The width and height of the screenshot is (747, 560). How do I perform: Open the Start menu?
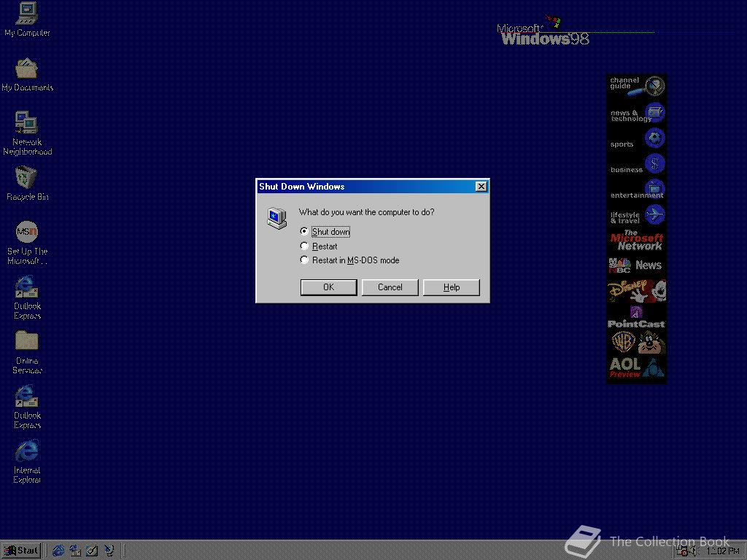coord(21,551)
